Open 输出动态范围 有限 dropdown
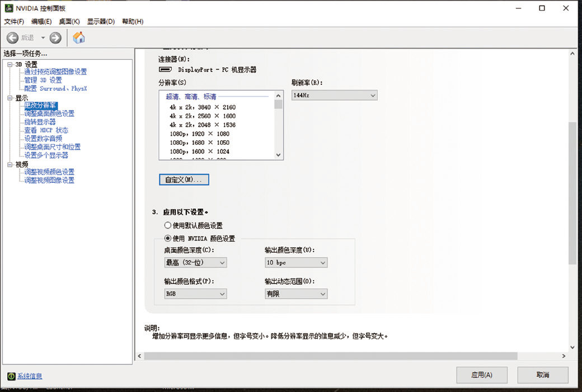Image resolution: width=582 pixels, height=392 pixels. click(x=296, y=294)
